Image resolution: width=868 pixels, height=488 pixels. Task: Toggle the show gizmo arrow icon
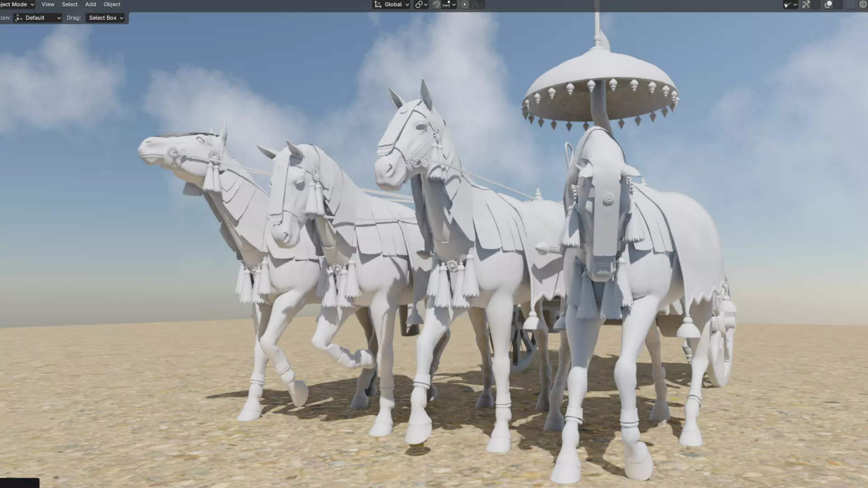click(806, 5)
